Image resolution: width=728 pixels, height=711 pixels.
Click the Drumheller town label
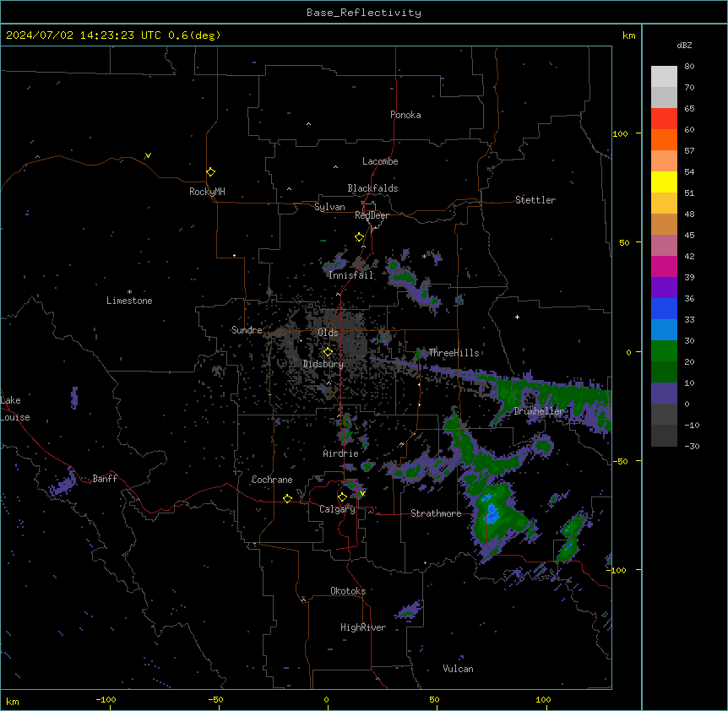point(539,411)
